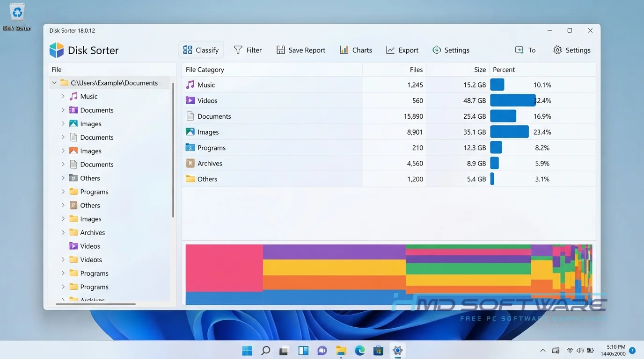This screenshot has height=359, width=644.
Task: Expand the gray-icon Others tree node
Action: pyautogui.click(x=63, y=178)
